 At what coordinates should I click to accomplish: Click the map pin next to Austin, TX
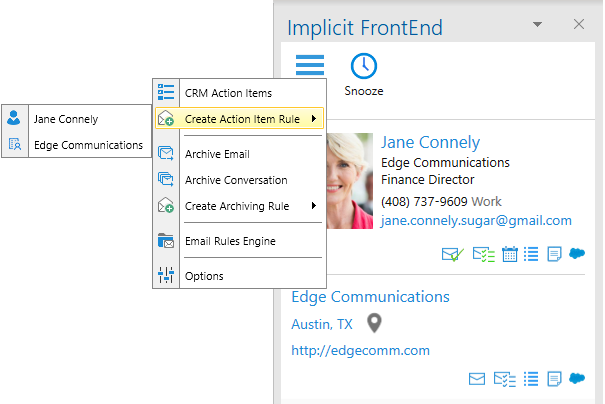tap(374, 323)
